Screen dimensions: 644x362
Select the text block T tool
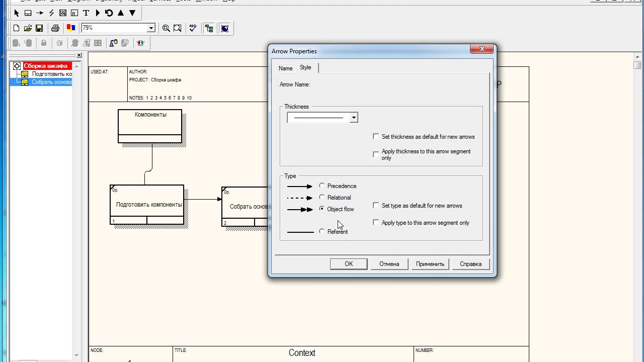(x=86, y=13)
